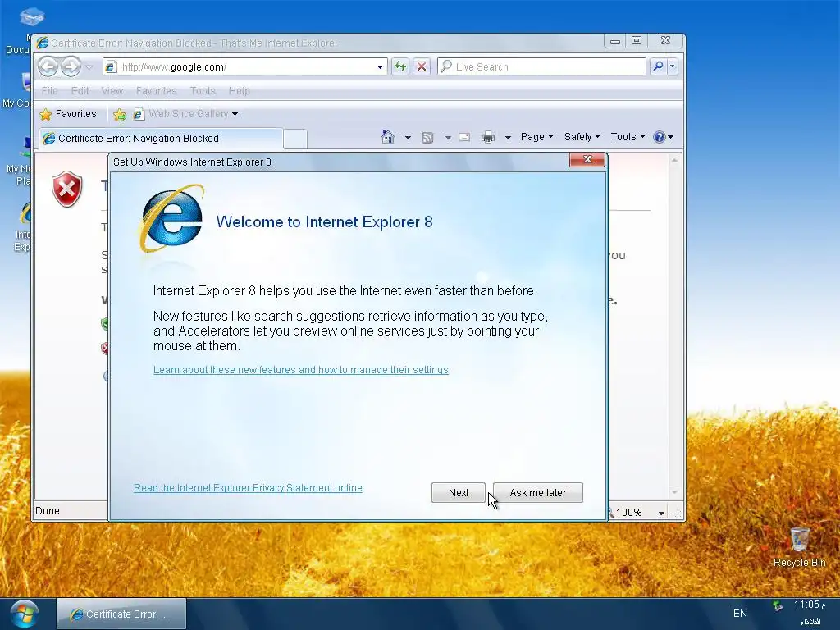Open the 100% zoom level dropdown
Viewport: 840px width, 630px height.
tap(662, 513)
